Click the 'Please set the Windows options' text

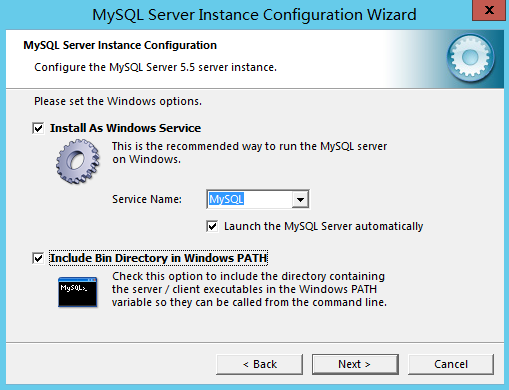click(118, 101)
